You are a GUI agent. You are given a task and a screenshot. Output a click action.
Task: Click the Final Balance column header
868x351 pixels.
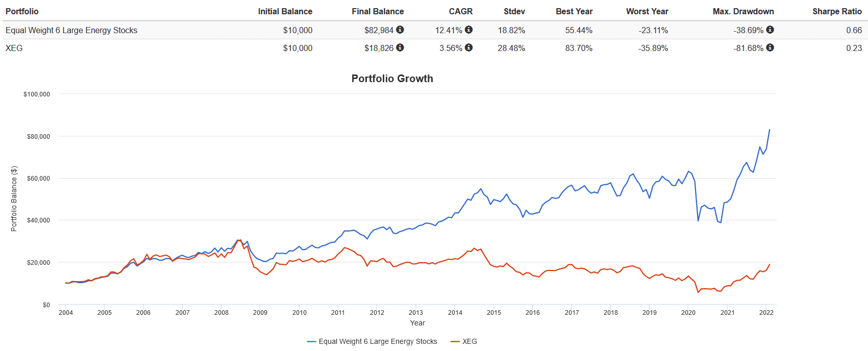(378, 11)
